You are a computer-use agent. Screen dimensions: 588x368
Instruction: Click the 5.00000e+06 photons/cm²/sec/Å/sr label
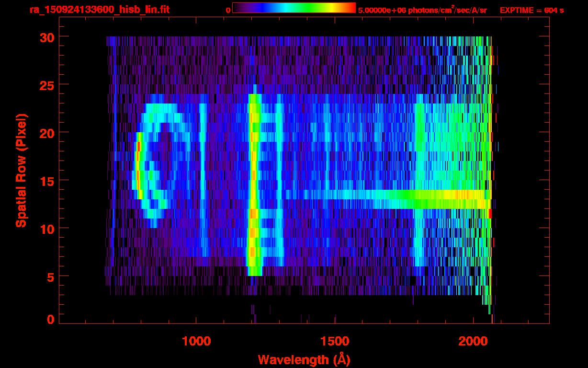tap(422, 10)
